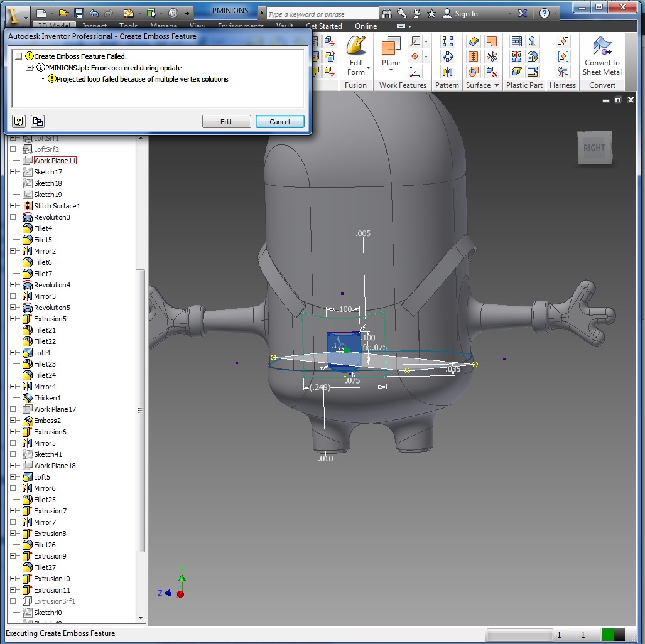Click the .010 dimension near the feet

pos(325,459)
